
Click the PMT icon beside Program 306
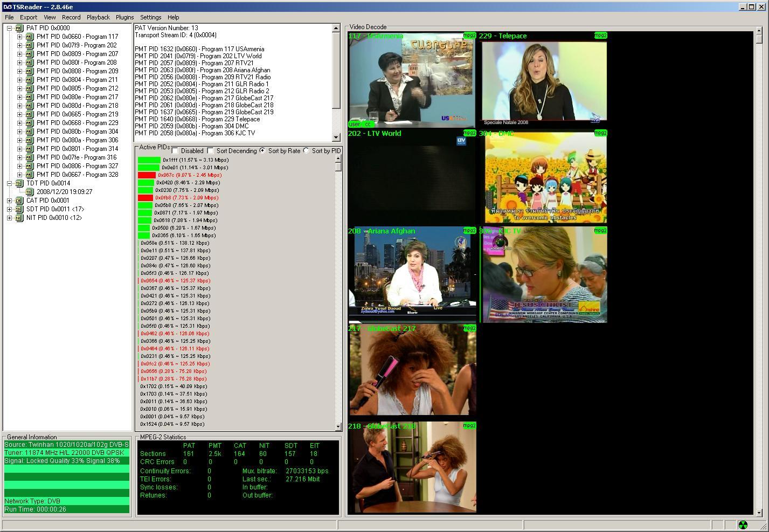tap(30, 140)
